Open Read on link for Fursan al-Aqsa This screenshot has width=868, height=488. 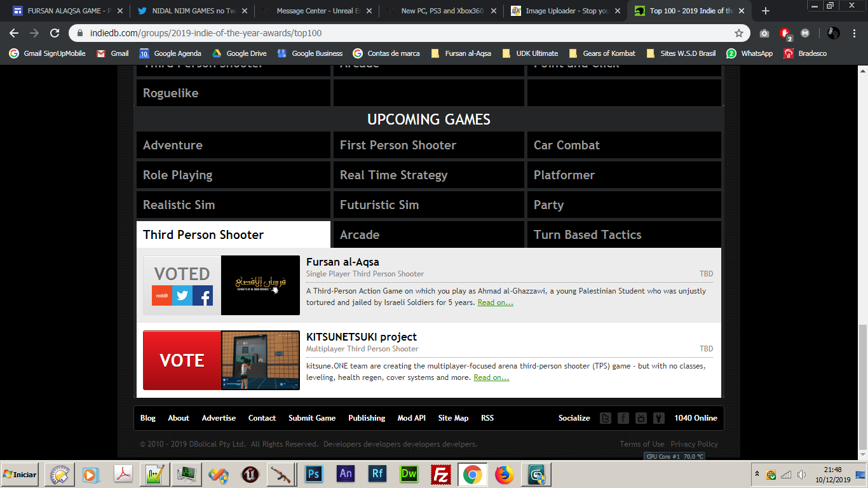pyautogui.click(x=495, y=302)
